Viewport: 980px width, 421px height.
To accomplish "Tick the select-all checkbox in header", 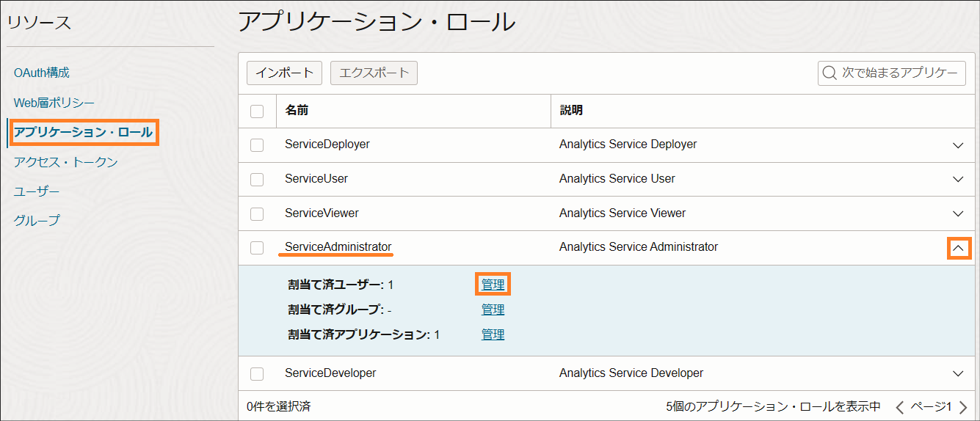I will (x=257, y=111).
